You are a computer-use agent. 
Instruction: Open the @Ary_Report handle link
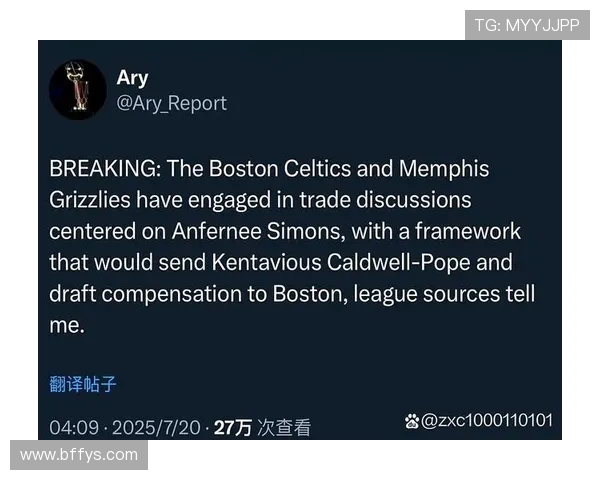coord(171,104)
